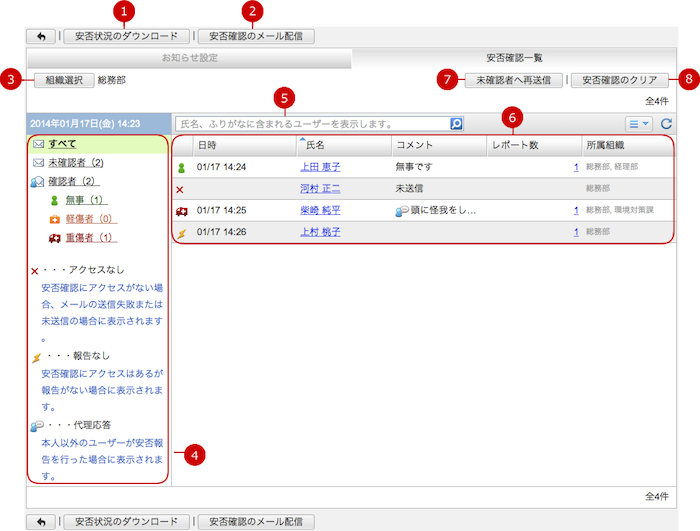Open report count link for 上田 恵子

pyautogui.click(x=576, y=167)
